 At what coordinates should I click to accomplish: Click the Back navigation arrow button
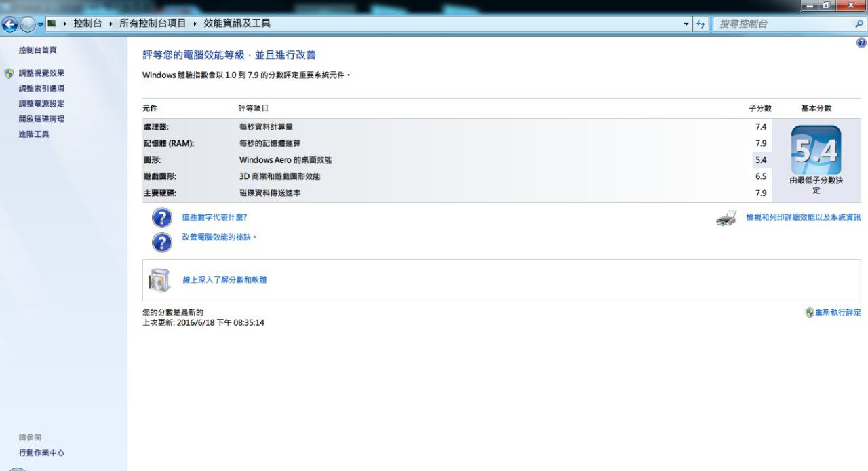coord(10,24)
